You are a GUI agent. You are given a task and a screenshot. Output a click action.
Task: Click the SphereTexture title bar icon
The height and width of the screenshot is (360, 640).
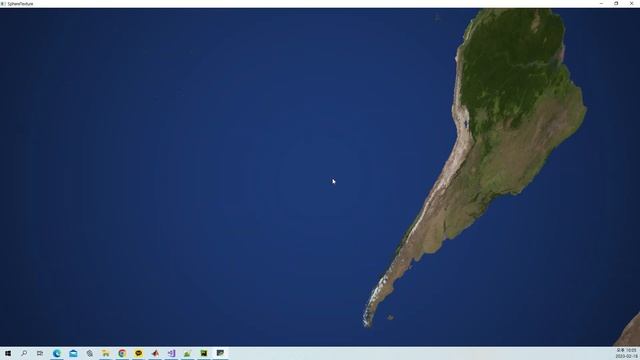3,4
